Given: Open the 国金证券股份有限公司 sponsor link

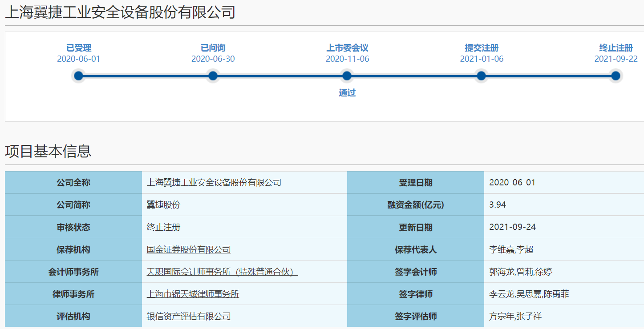Looking at the screenshot, I should pyautogui.click(x=189, y=249).
